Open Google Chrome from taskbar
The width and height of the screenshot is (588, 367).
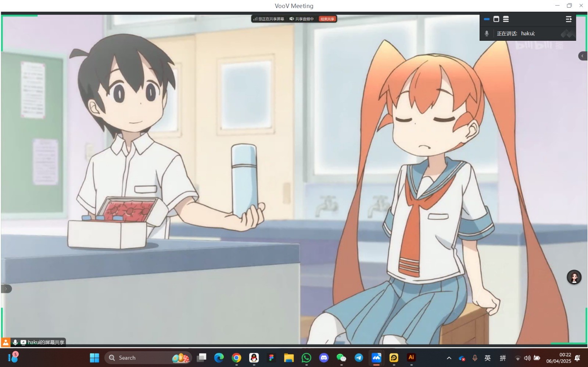237,358
